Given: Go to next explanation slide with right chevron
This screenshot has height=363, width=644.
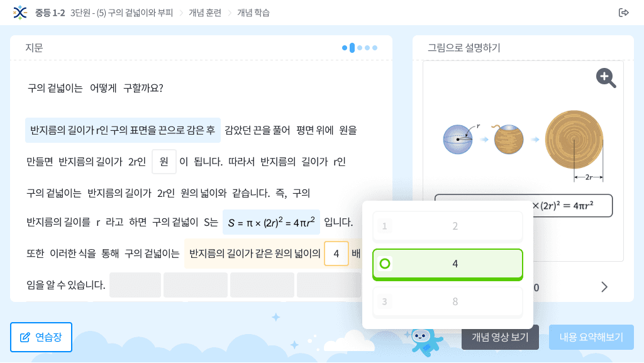Looking at the screenshot, I should [x=604, y=287].
